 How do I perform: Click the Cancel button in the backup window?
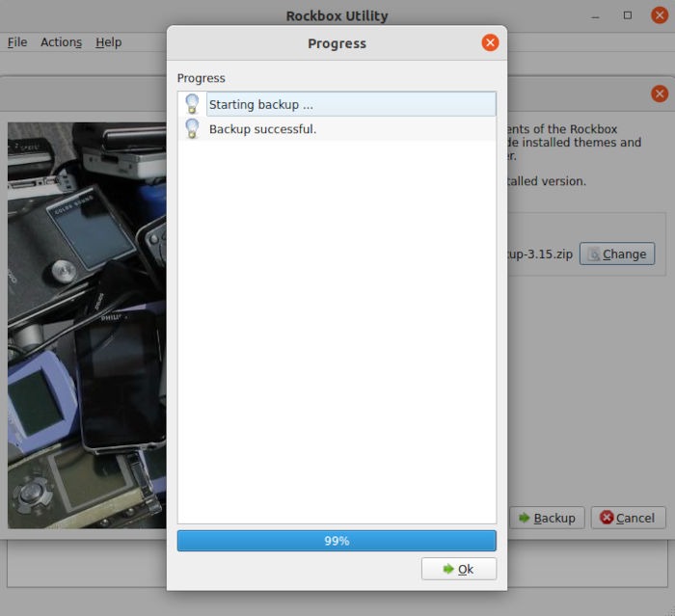click(x=628, y=518)
